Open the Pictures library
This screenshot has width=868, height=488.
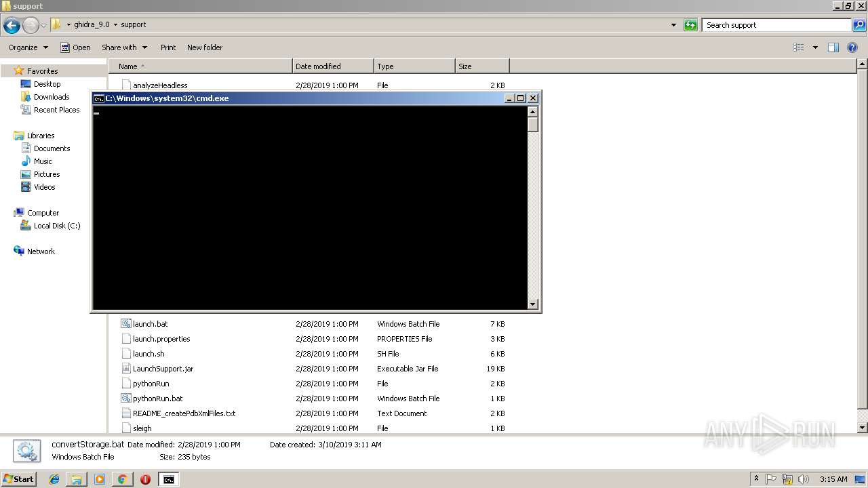pos(47,174)
